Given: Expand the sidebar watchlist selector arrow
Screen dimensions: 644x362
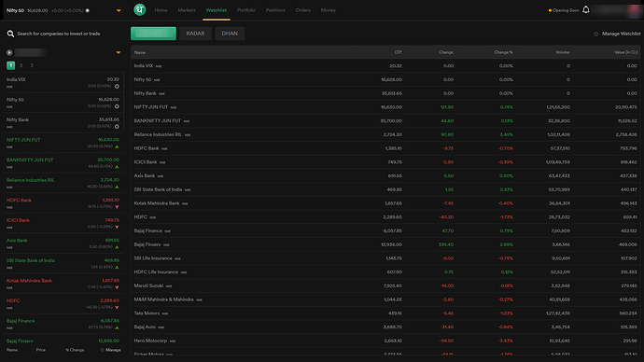Looking at the screenshot, I should [119, 52].
